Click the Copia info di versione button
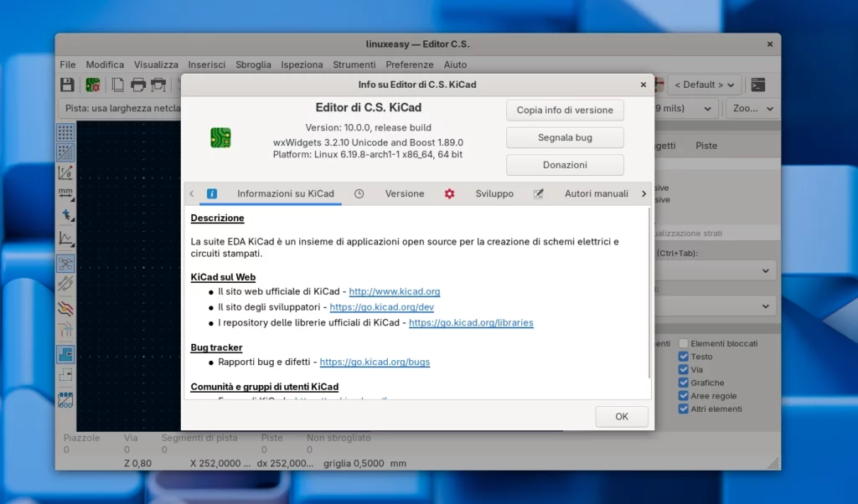Viewport: 858px width, 504px height. tap(565, 110)
